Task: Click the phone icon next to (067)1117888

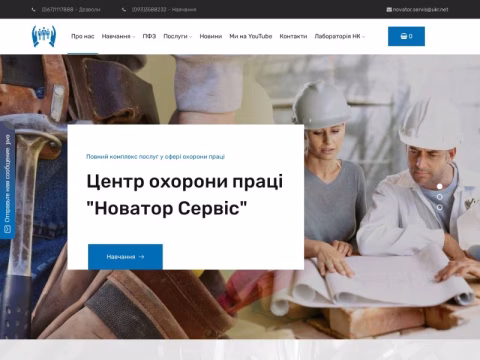Action: [x=33, y=10]
